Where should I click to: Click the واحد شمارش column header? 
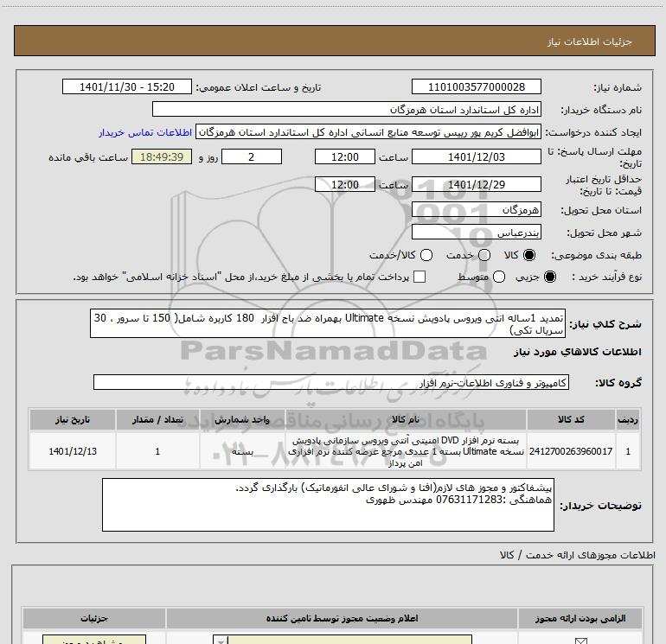[242, 420]
